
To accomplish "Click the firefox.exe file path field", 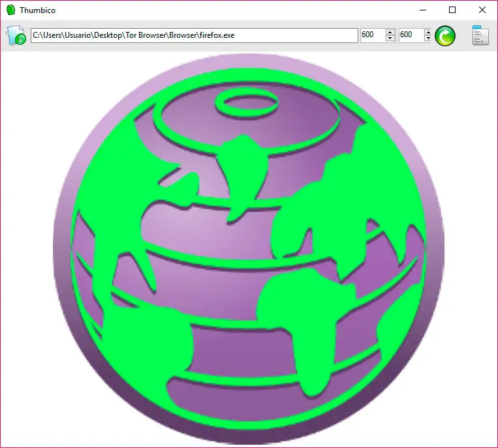I will pos(195,35).
